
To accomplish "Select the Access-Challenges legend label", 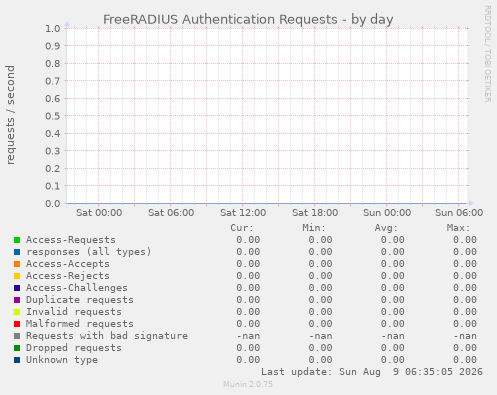I will click(x=77, y=288).
